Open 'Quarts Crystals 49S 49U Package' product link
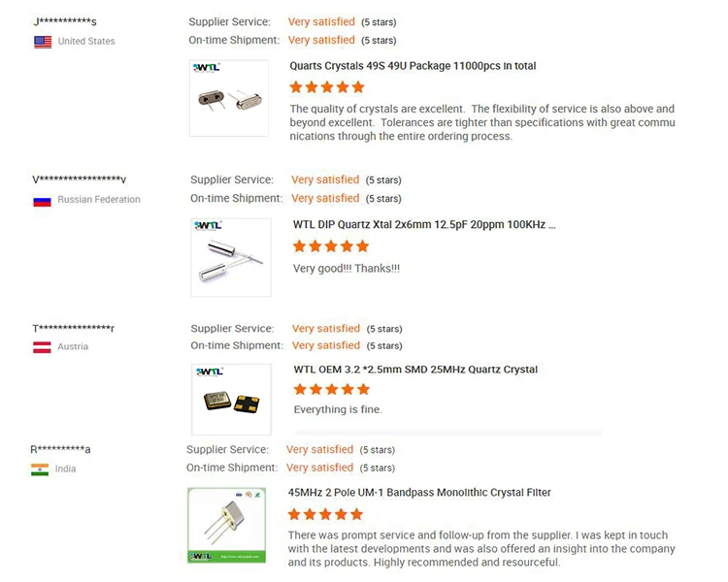 413,66
